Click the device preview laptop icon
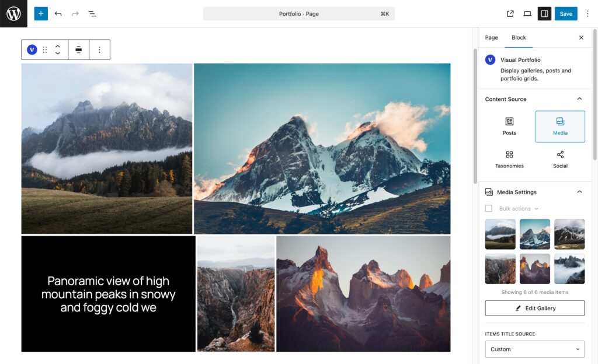 pos(527,13)
